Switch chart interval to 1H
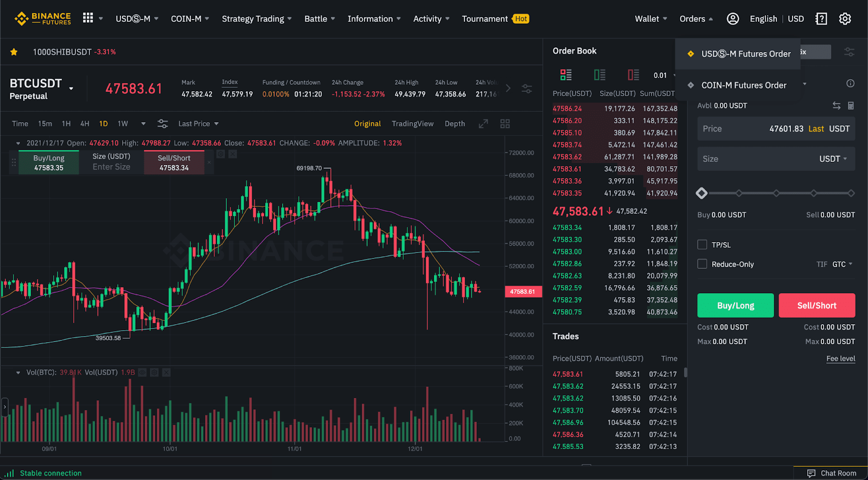Screen dimensions: 868x480 point(66,124)
